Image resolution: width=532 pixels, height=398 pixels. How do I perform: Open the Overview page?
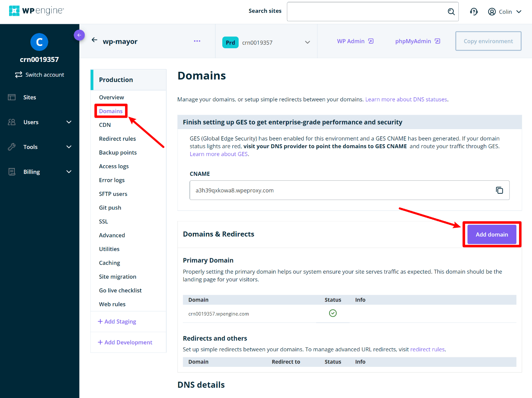(x=111, y=97)
